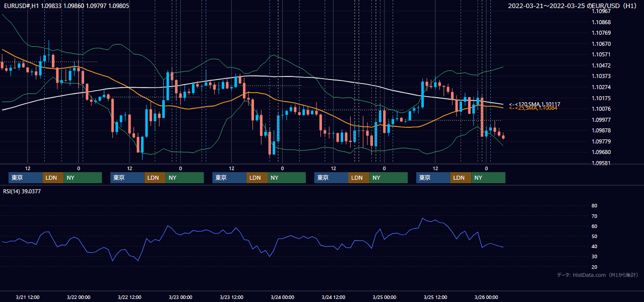Click RSI scale level 80
Image resolution: width=644 pixels, height=302 pixels.
(x=594, y=206)
